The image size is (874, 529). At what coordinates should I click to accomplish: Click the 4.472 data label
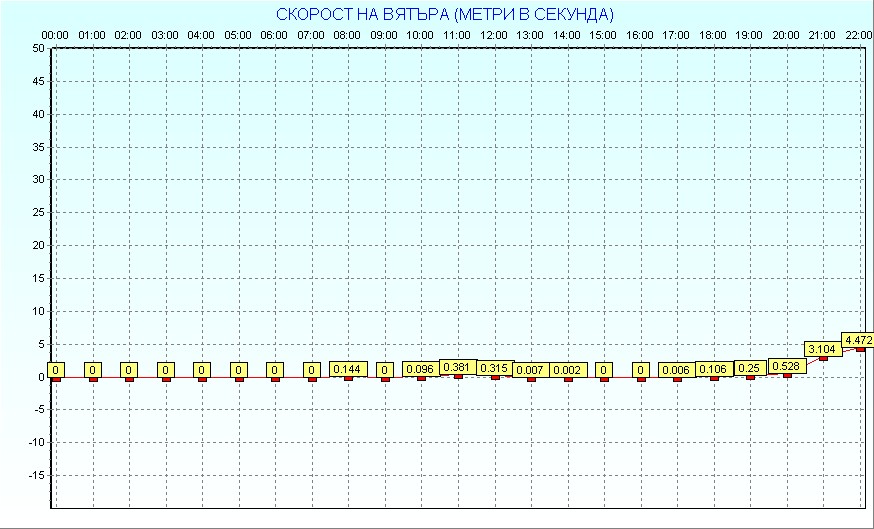click(x=858, y=341)
